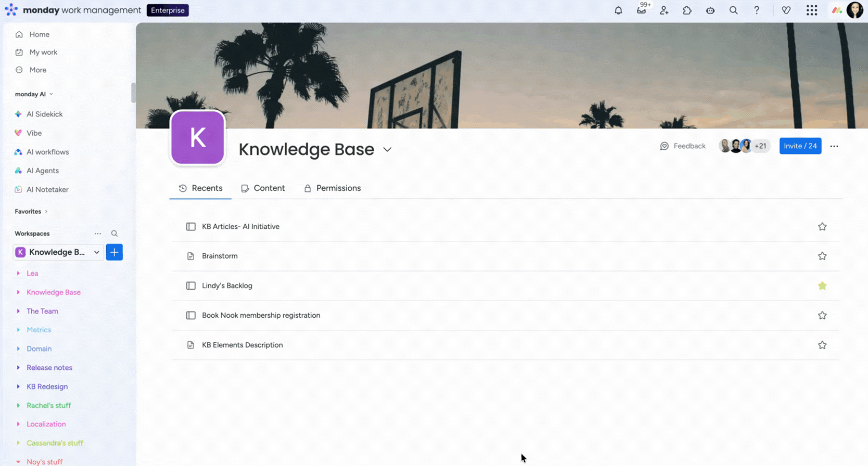Screen dimensions: 868x466
Task: Unfavorite Lindy's Backlog with yellow star
Action: point(822,286)
